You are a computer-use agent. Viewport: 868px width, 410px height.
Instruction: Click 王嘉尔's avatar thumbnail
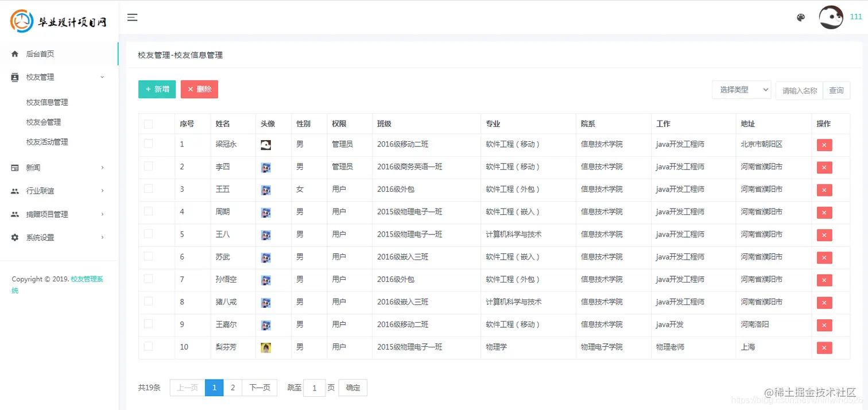[266, 325]
